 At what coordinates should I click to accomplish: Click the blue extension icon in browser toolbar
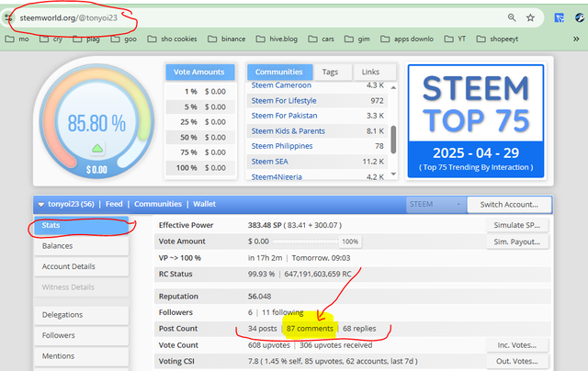[x=560, y=17]
